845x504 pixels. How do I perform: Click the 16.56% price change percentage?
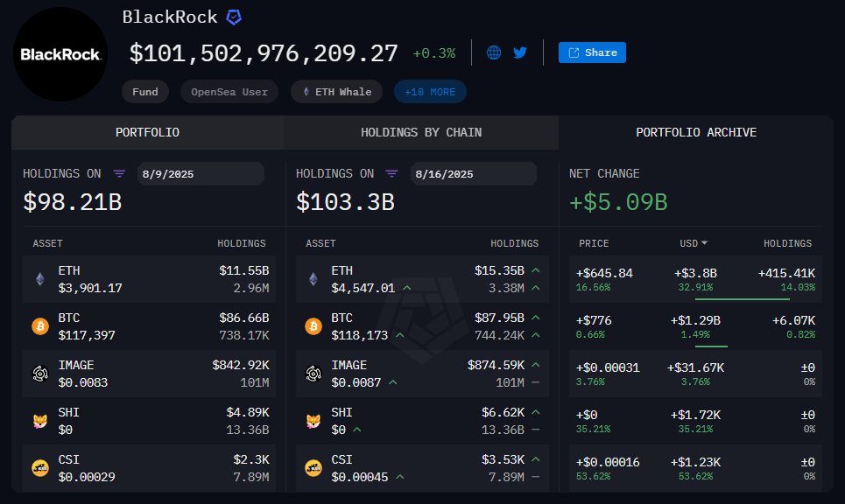(593, 288)
